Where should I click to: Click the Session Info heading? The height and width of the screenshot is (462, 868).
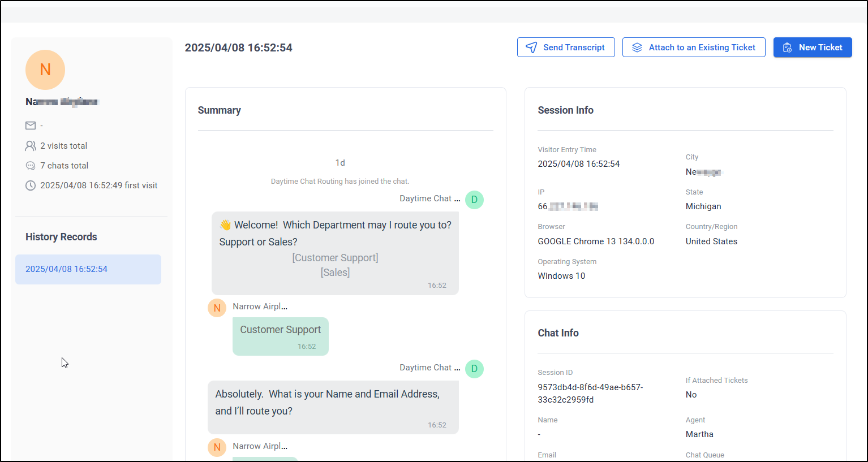click(x=565, y=110)
